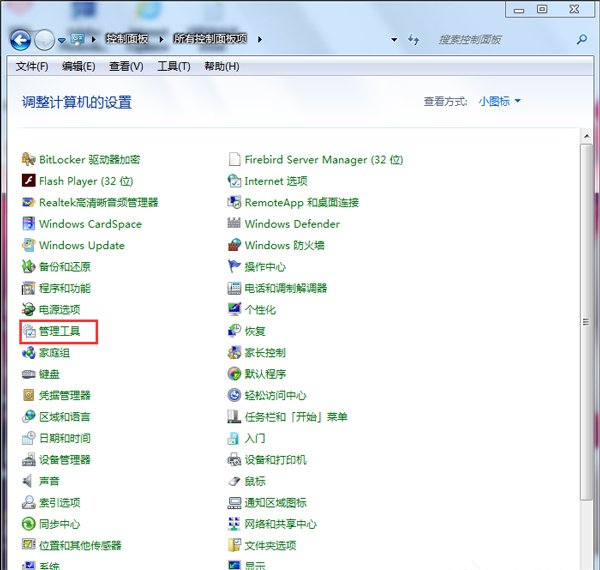Image resolution: width=600 pixels, height=570 pixels.
Task: Click the 默认程序 icon
Action: 234,374
